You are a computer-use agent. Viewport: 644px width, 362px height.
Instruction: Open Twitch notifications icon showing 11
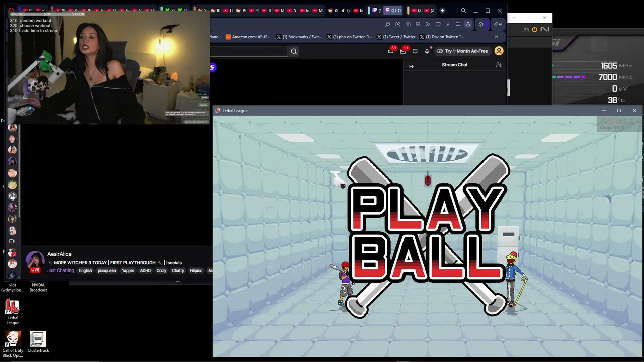pos(403,51)
